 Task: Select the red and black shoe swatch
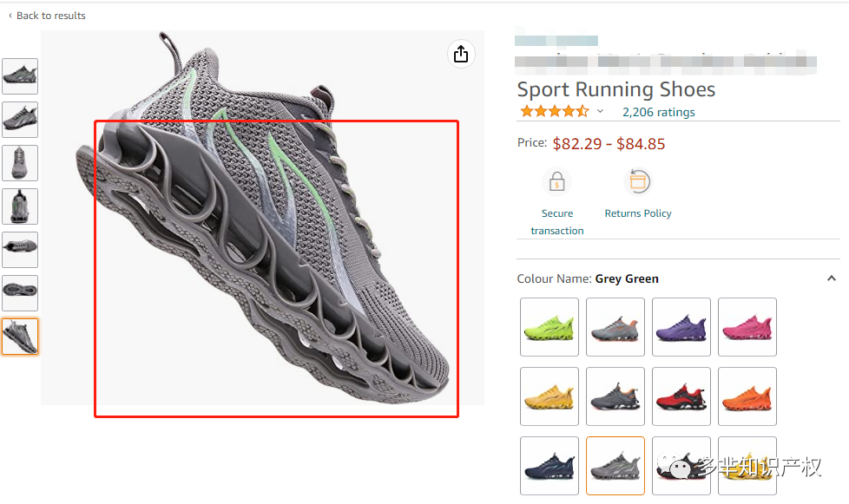(x=681, y=396)
